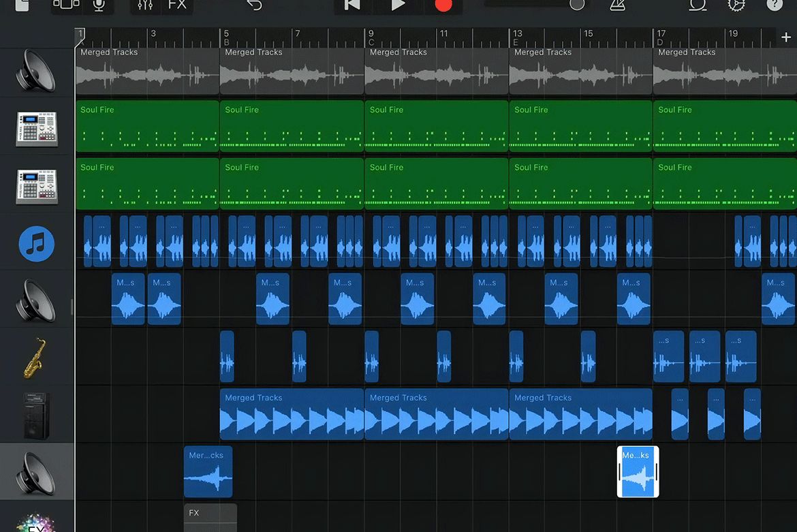
Task: Select the M...s region near bar 20
Action: pos(778,299)
